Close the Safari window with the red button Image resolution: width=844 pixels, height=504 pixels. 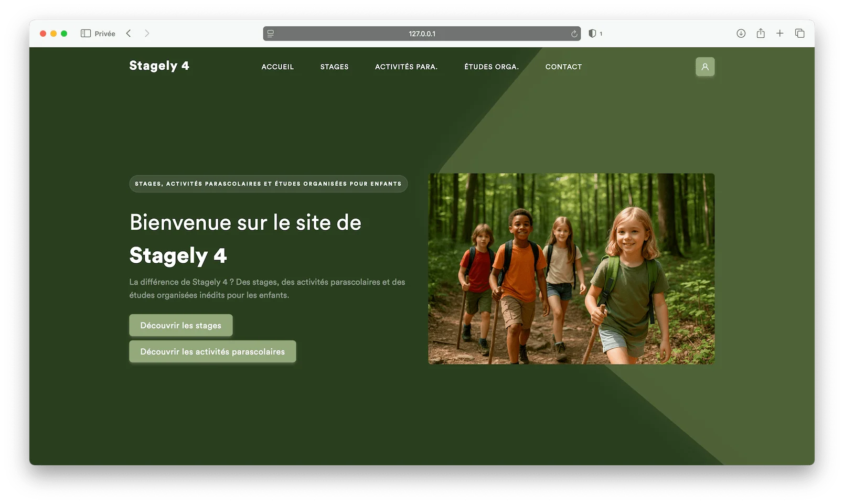coord(43,34)
